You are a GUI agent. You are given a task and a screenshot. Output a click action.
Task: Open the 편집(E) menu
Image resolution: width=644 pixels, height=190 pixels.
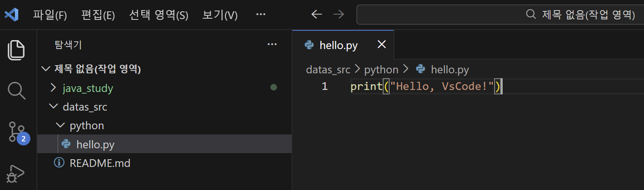tap(98, 15)
